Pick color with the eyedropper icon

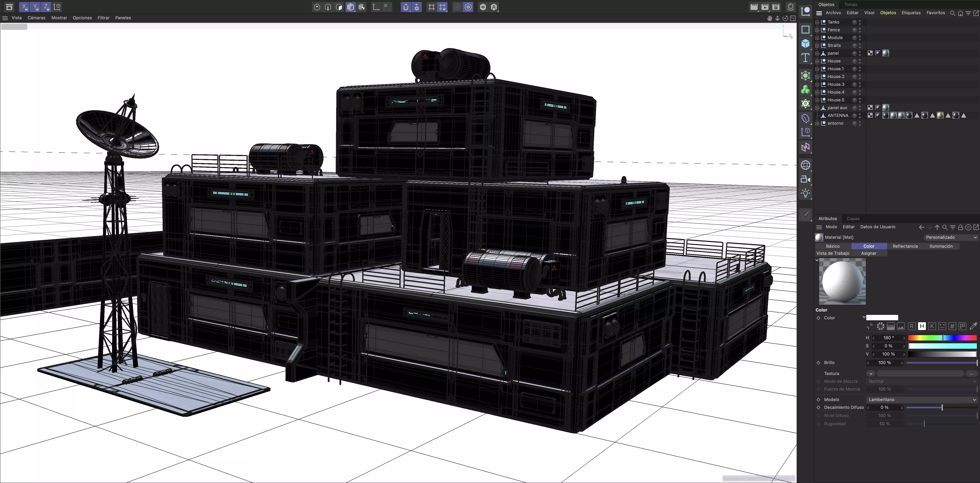click(973, 326)
